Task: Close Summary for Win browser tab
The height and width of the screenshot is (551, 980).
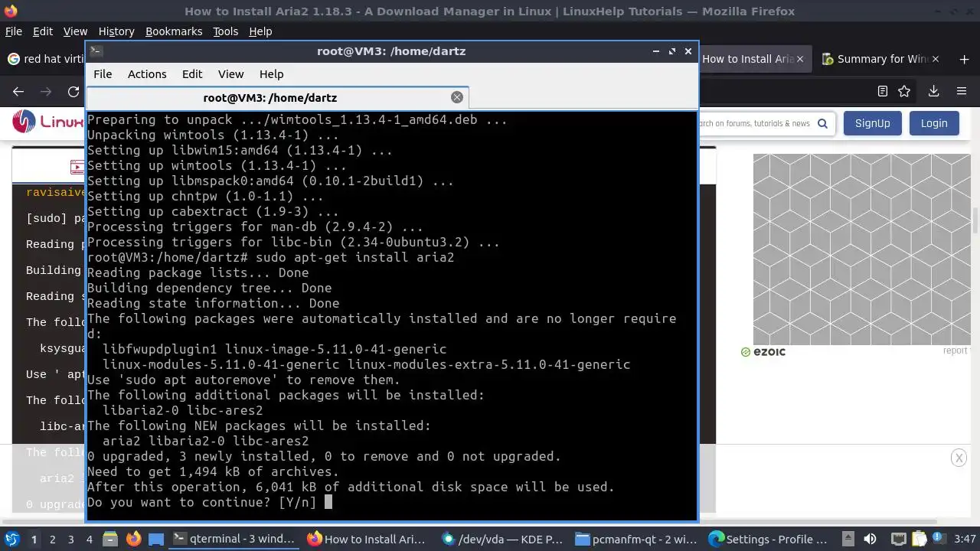Action: [x=936, y=59]
